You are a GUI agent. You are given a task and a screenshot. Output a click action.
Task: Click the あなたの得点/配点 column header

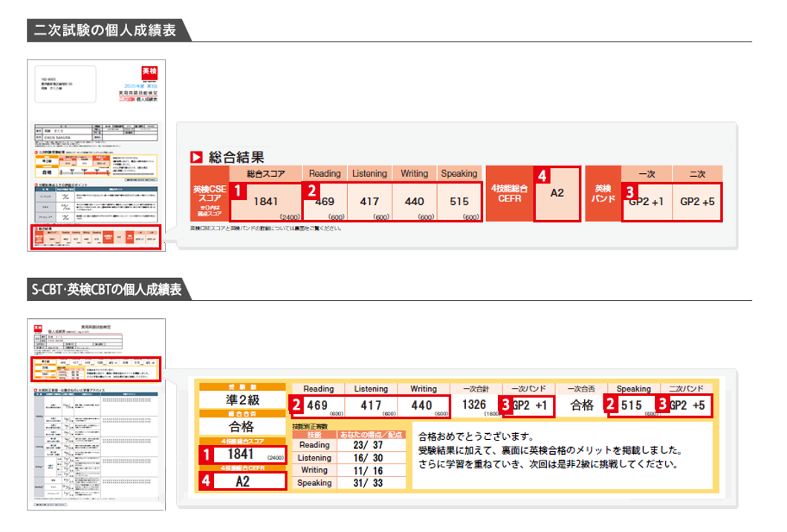point(371,435)
